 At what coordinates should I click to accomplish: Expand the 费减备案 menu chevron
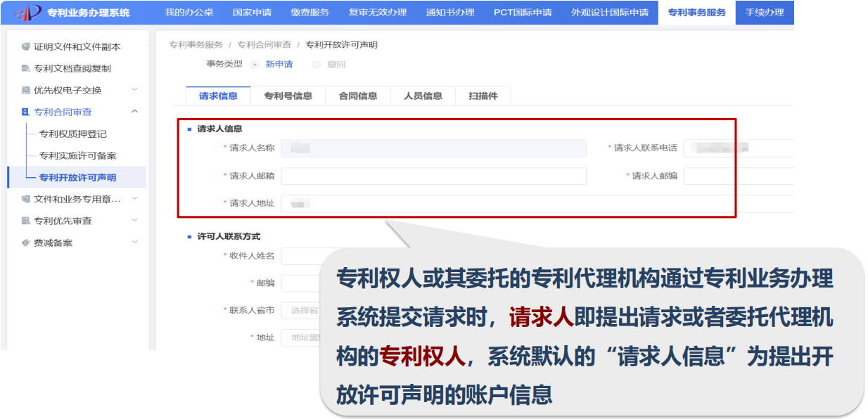click(135, 243)
